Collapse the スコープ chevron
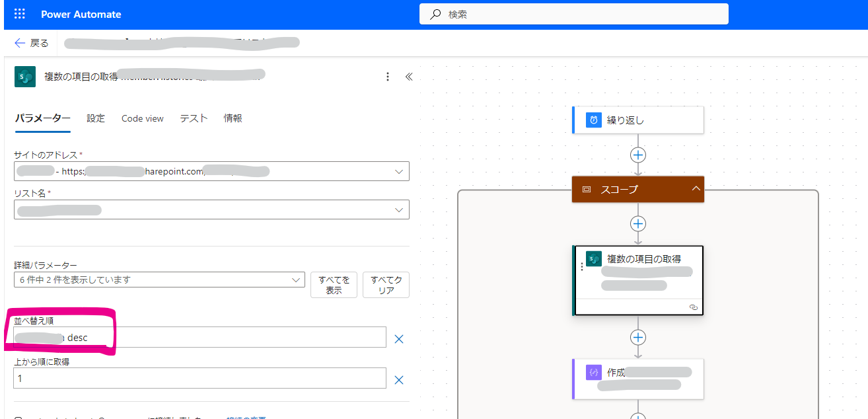The height and width of the screenshot is (419, 868). tap(696, 189)
